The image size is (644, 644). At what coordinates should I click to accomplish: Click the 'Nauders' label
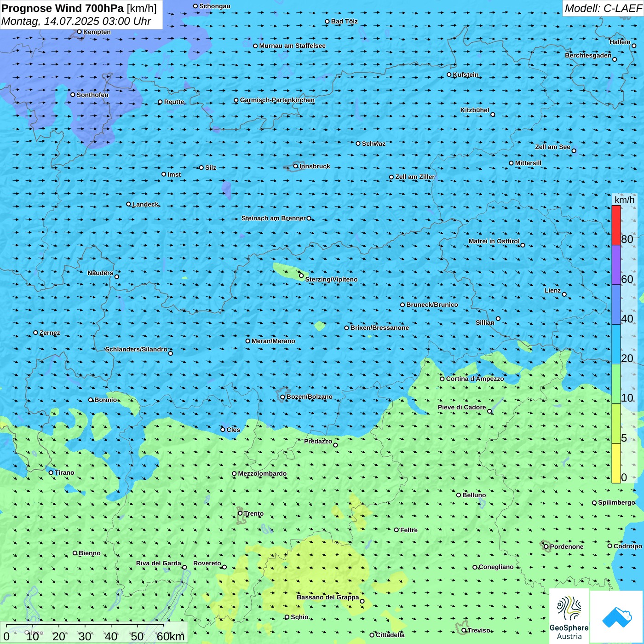click(x=100, y=273)
